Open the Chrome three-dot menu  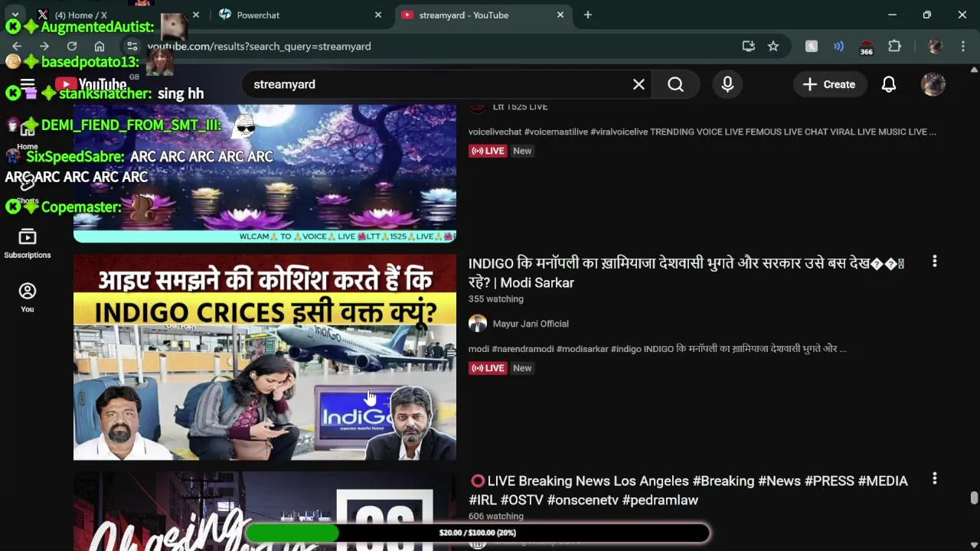coord(963,46)
